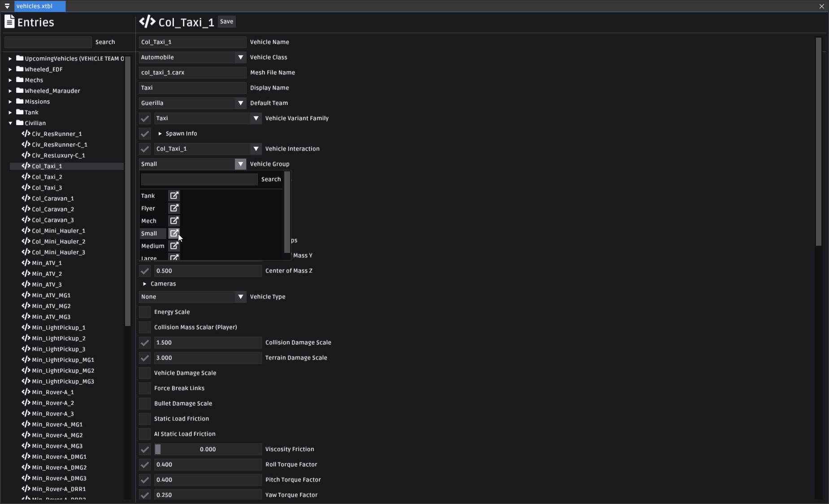829x504 pixels.
Task: Click the open-link icon next to Medium
Action: click(x=174, y=246)
